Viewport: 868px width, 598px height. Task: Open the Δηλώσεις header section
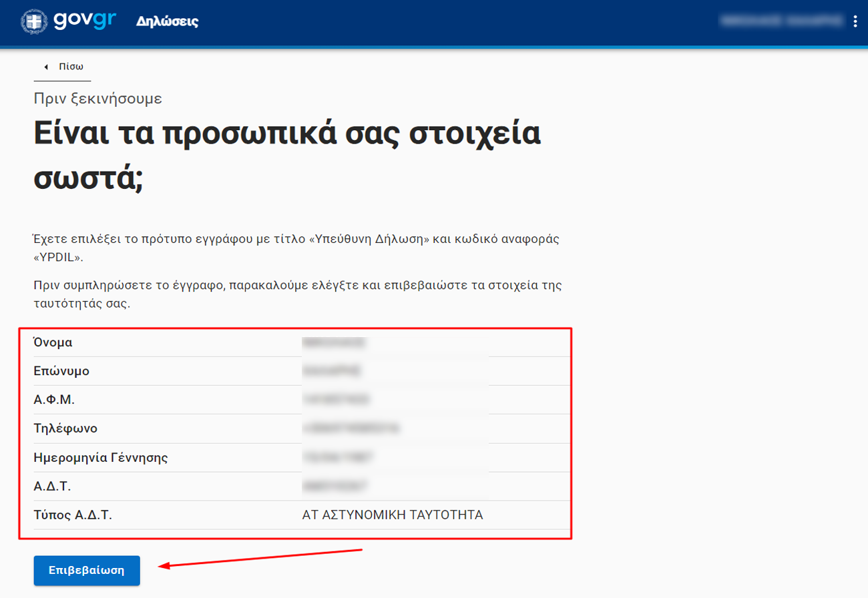pos(167,21)
